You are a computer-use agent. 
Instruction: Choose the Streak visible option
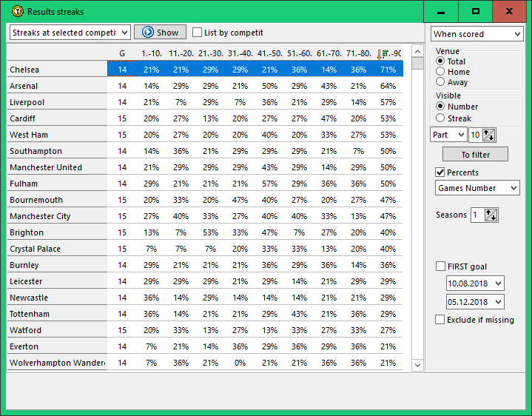[x=441, y=118]
